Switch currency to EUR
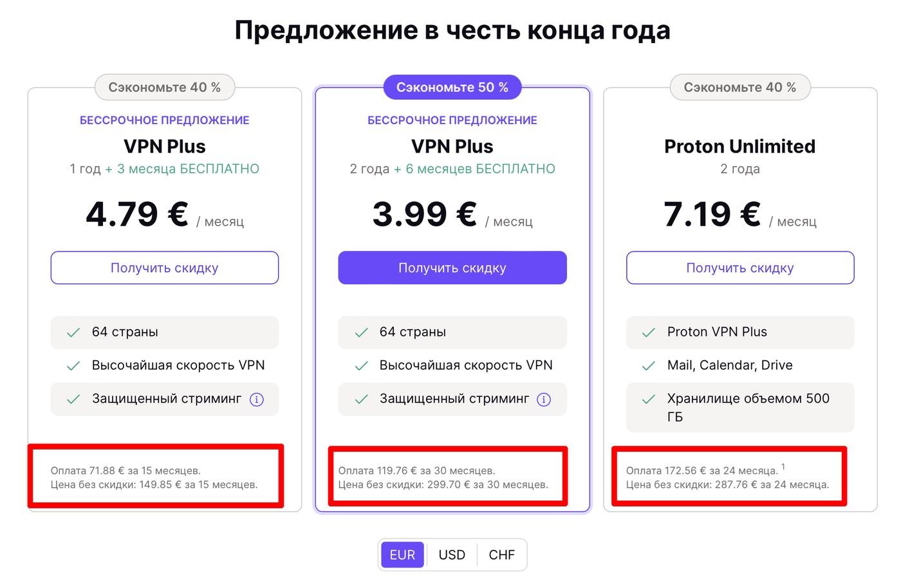 click(402, 555)
